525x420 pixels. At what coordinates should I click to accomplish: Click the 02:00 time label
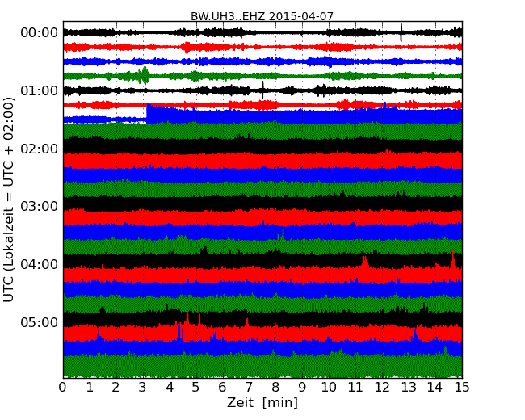coord(40,149)
